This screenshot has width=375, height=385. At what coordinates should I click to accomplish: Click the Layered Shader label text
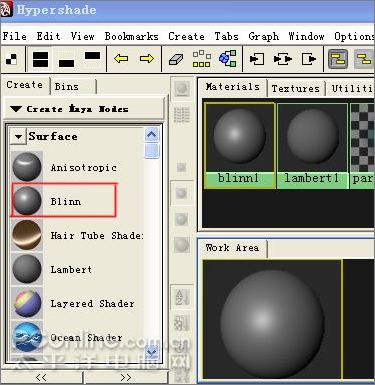93,304
